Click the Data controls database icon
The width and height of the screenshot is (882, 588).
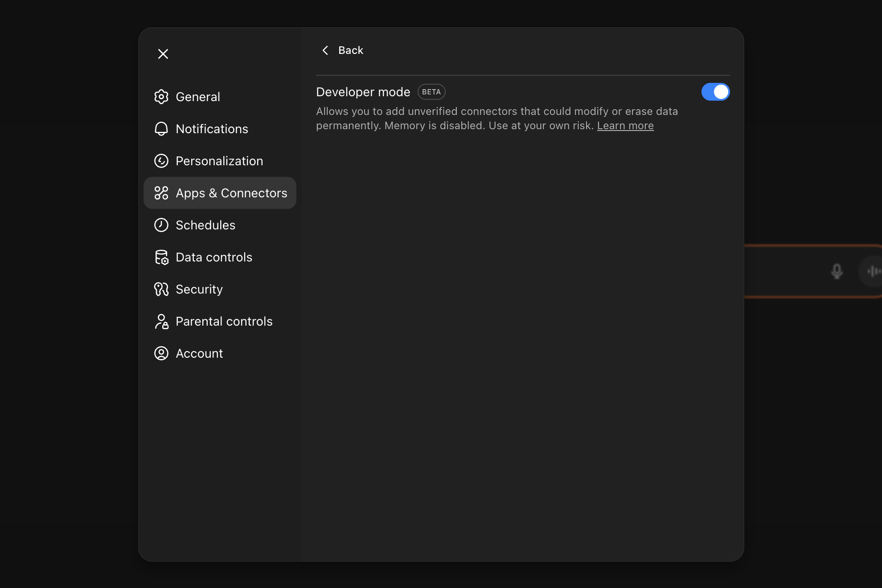[x=161, y=257]
